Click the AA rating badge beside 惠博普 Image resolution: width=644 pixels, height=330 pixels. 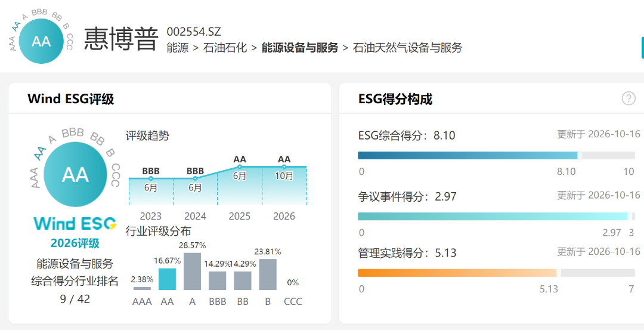click(x=41, y=41)
